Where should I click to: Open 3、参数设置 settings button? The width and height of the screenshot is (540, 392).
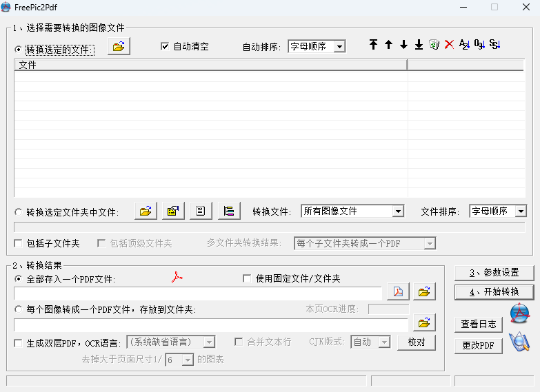click(494, 273)
